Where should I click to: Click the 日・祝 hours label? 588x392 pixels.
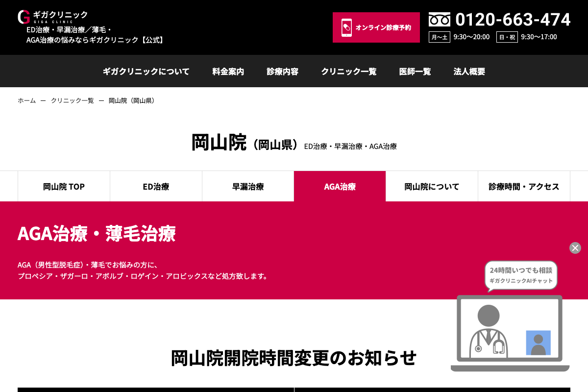click(x=507, y=37)
